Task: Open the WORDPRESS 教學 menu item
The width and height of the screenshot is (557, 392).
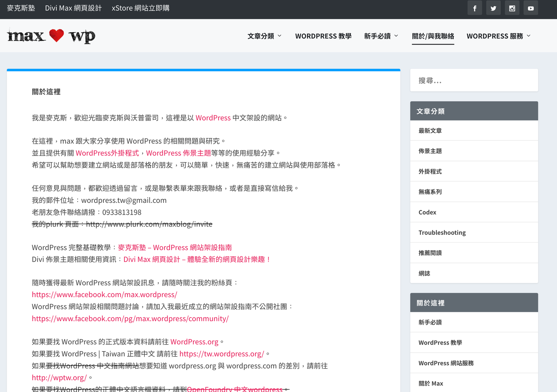Action: pos(323,36)
